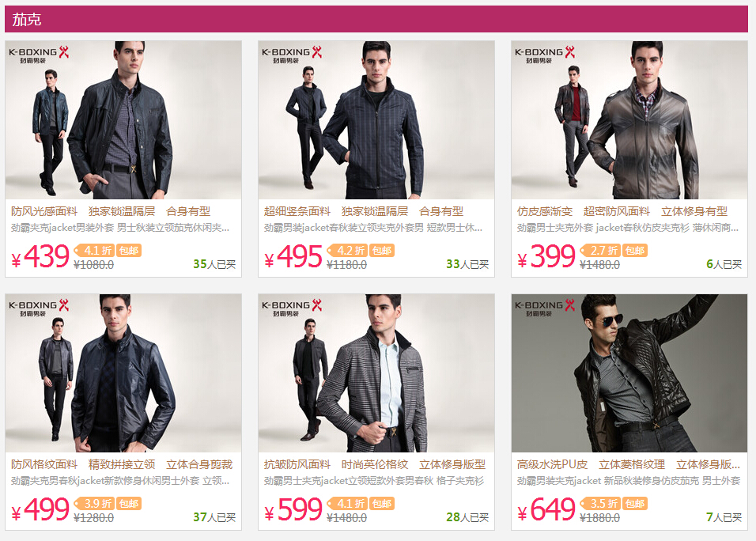Click the ¥599 price of the plaid jacket
756x541 pixels.
(293, 510)
